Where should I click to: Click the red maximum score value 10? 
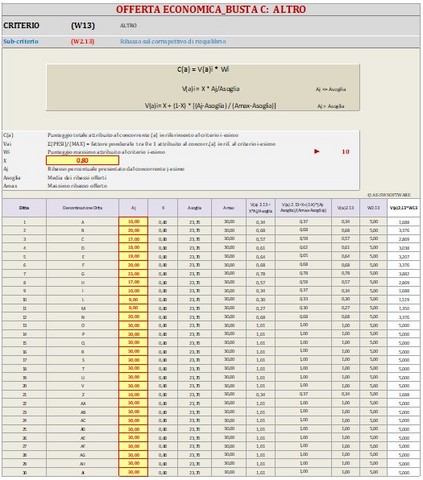345,152
